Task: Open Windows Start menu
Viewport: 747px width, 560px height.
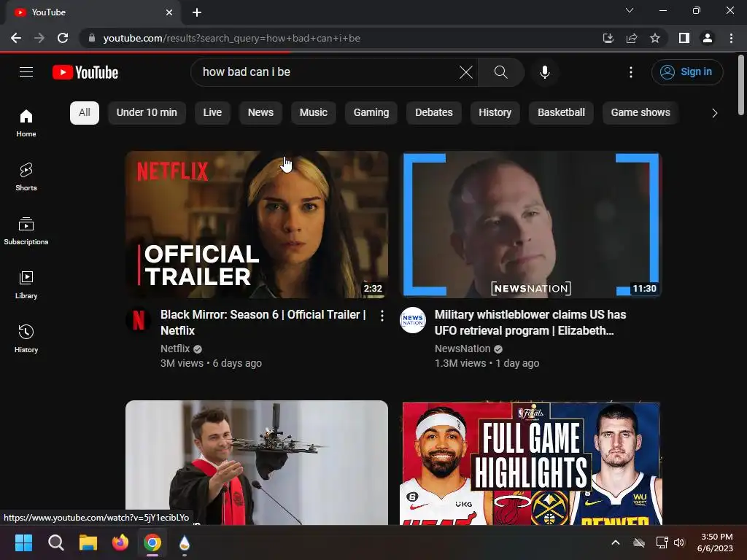Action: 23,542
